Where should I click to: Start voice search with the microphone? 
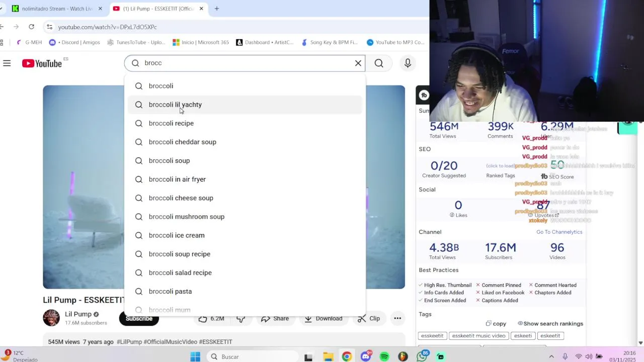coord(408,63)
